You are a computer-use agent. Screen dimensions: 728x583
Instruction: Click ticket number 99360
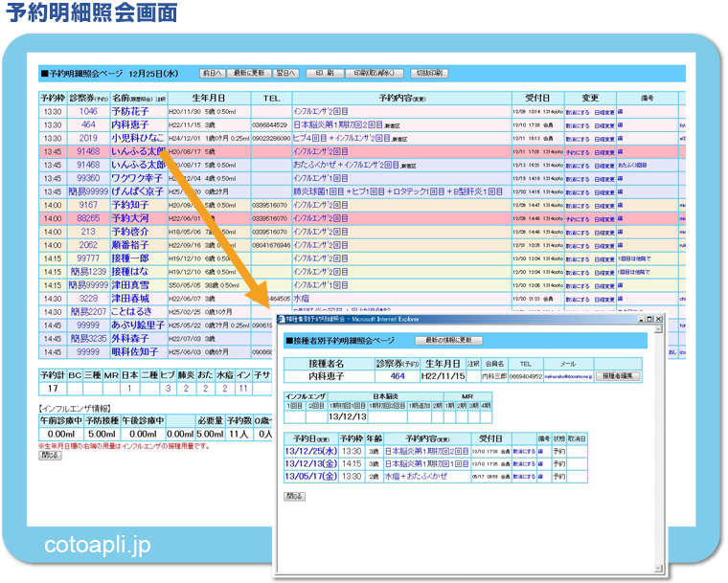click(88, 178)
